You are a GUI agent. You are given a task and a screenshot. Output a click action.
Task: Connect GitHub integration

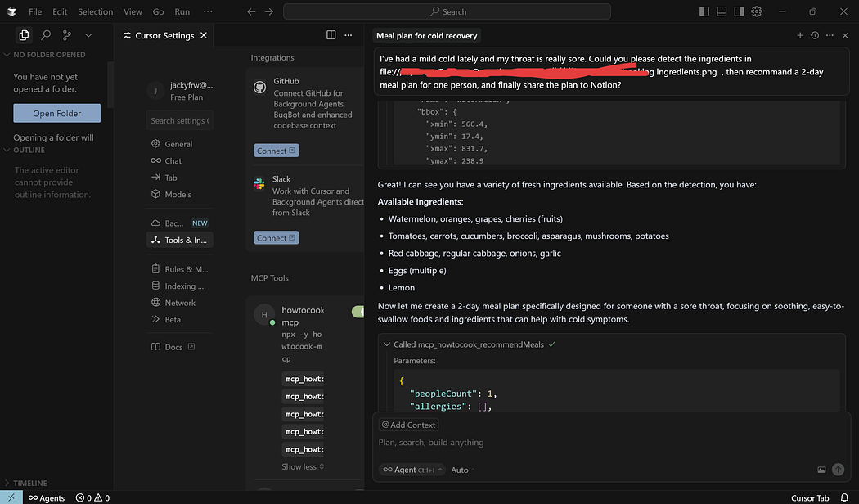coord(277,151)
